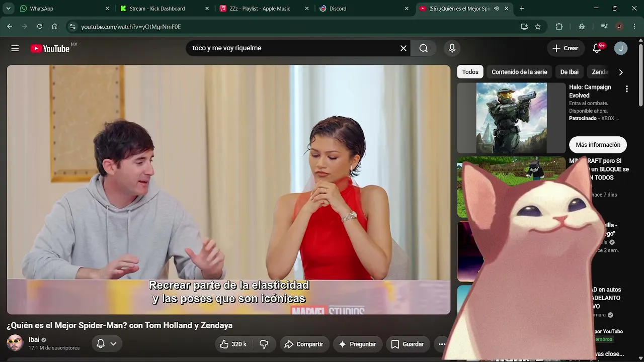View site information in address bar

pyautogui.click(x=72, y=27)
